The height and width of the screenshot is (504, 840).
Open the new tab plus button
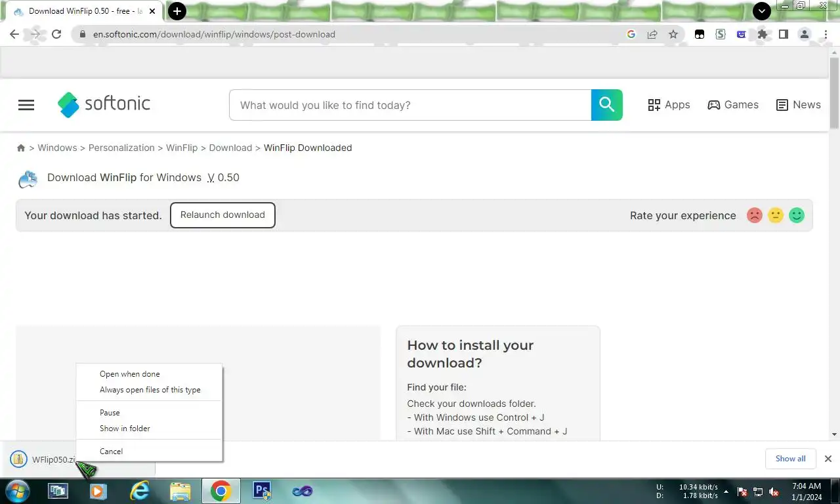(177, 11)
